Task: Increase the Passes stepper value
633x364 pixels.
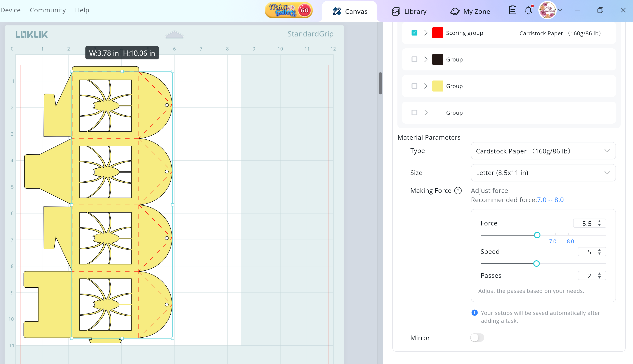Action: click(x=599, y=274)
